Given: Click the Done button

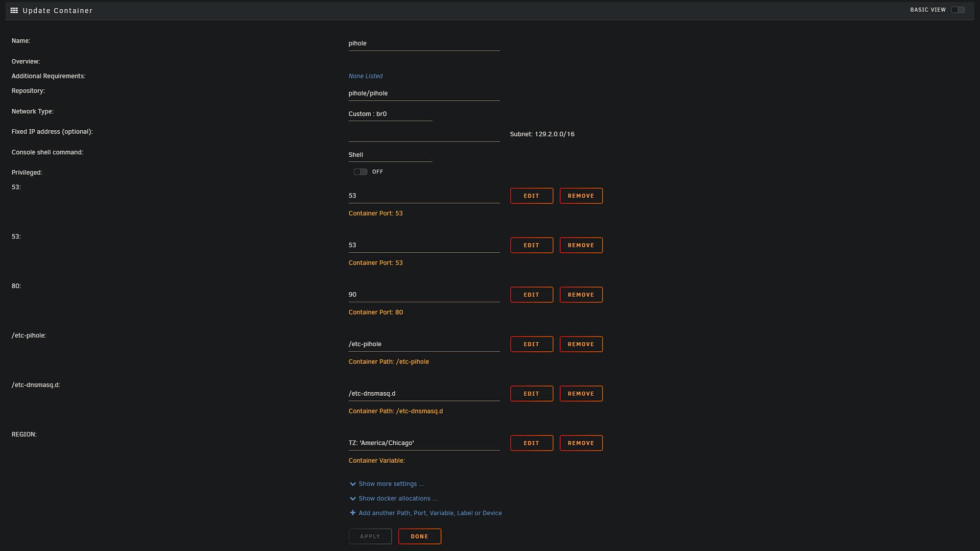Looking at the screenshot, I should pos(419,536).
